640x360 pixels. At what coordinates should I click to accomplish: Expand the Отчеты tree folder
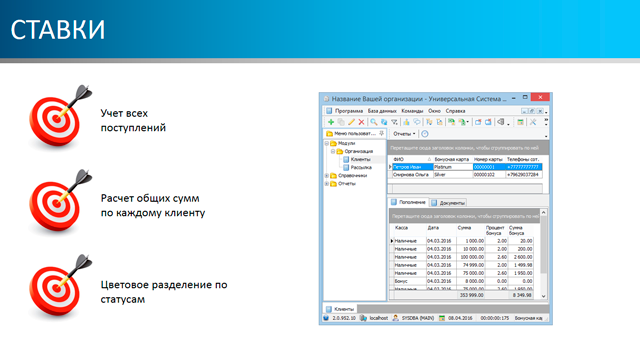[327, 184]
